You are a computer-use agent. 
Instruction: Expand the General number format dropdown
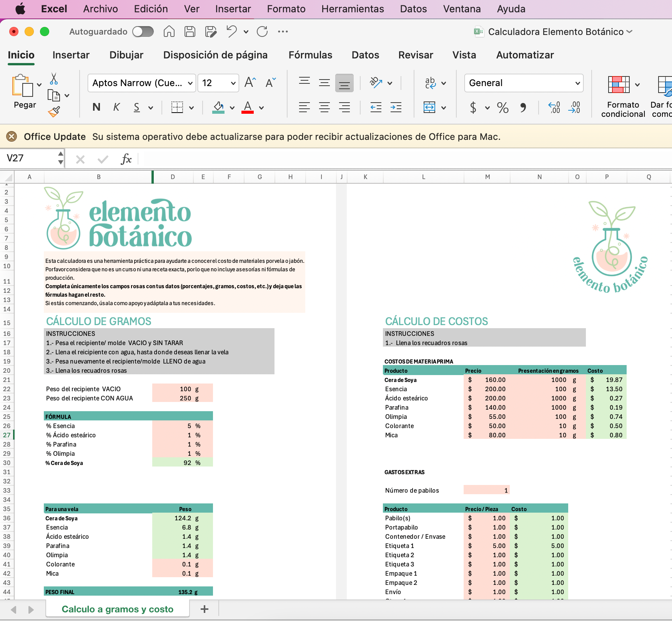pyautogui.click(x=577, y=83)
